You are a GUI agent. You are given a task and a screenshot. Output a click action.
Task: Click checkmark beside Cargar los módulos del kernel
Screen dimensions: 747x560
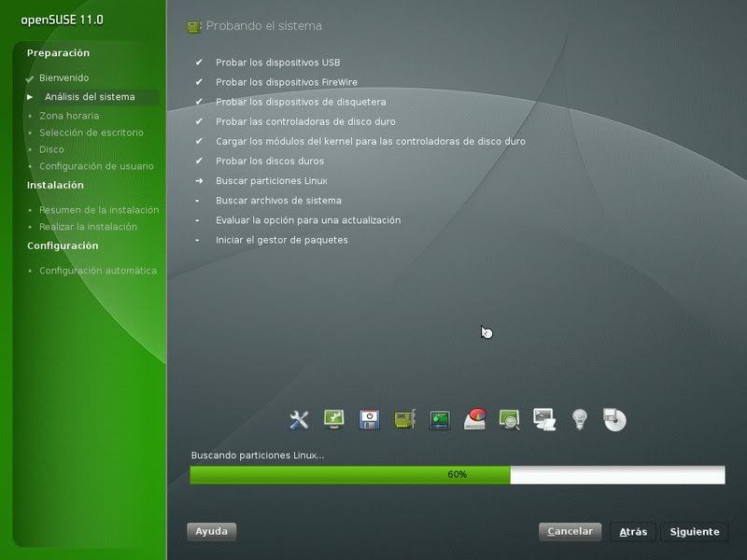click(x=199, y=141)
